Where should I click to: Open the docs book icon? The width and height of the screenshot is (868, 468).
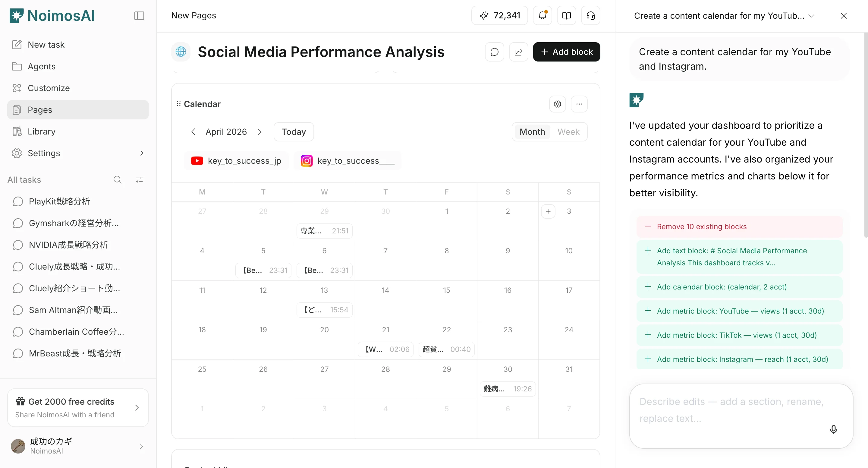(566, 15)
